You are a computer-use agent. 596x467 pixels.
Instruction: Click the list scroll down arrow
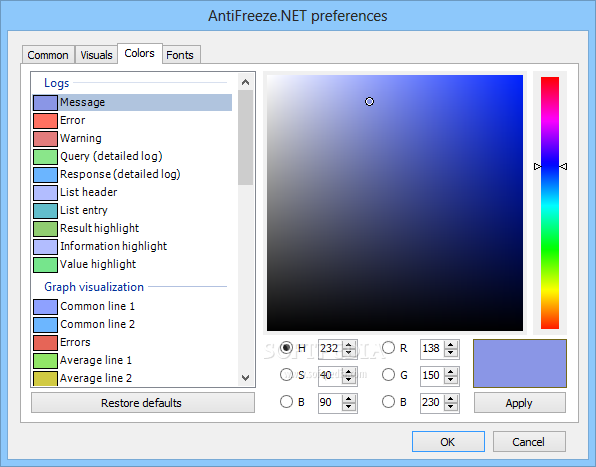click(246, 378)
